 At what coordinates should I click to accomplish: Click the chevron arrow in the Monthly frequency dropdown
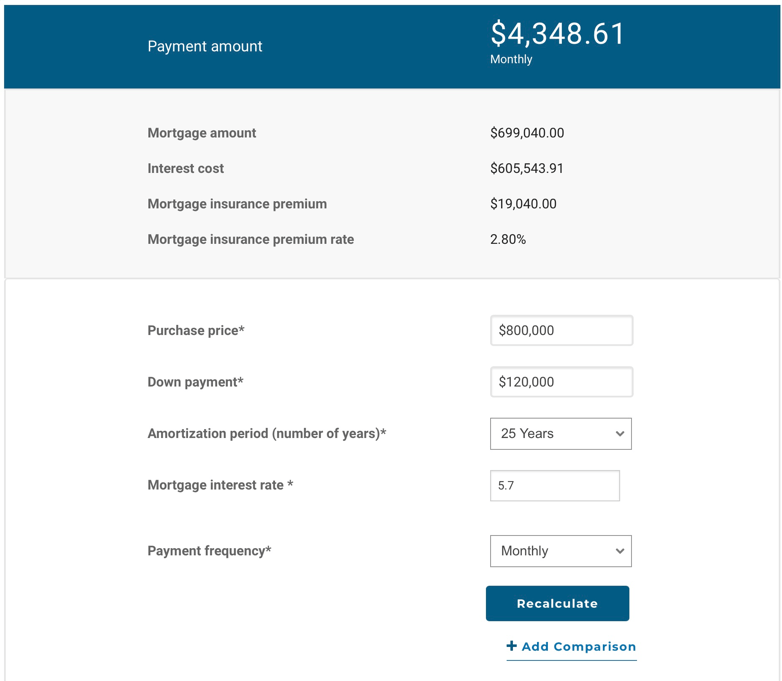620,551
